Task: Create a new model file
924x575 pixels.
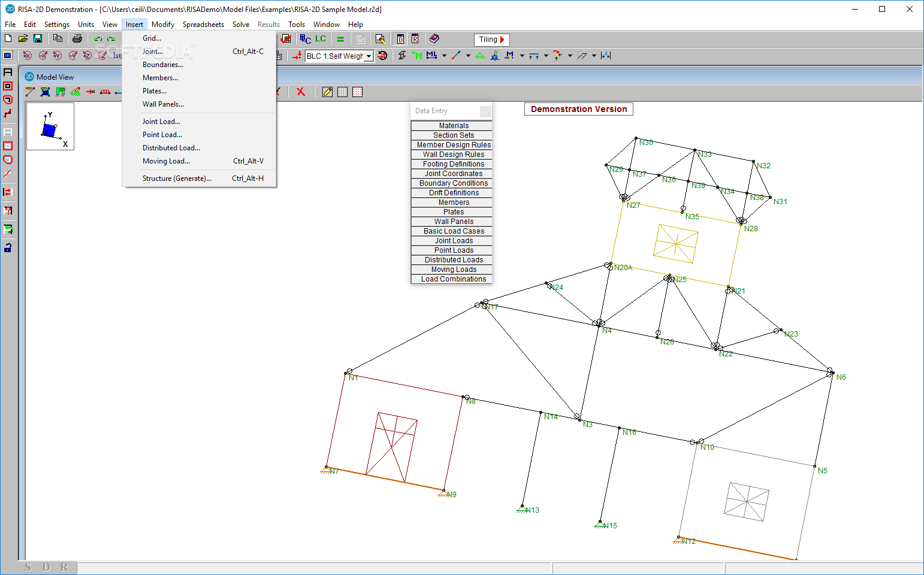Action: click(x=8, y=38)
